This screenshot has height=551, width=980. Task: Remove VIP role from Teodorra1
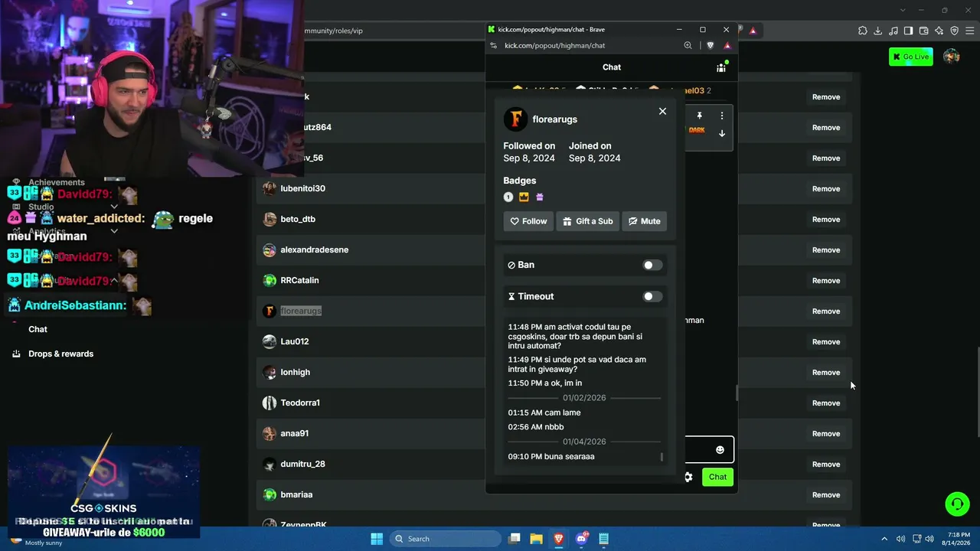click(826, 403)
